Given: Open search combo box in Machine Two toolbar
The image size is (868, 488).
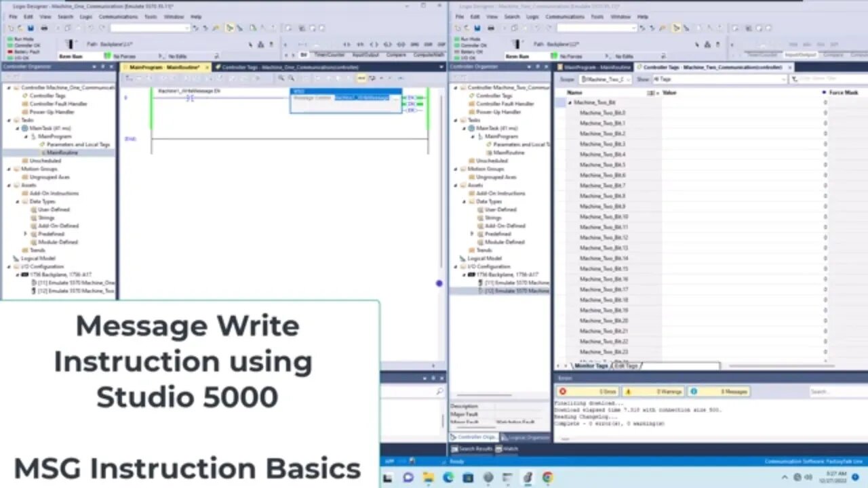Looking at the screenshot, I should coord(597,28).
